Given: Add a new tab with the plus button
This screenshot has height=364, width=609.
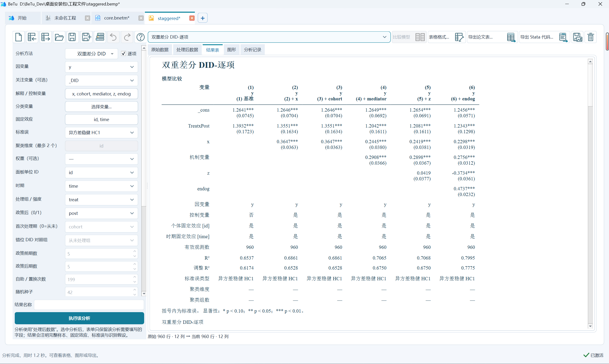Looking at the screenshot, I should tap(203, 18).
